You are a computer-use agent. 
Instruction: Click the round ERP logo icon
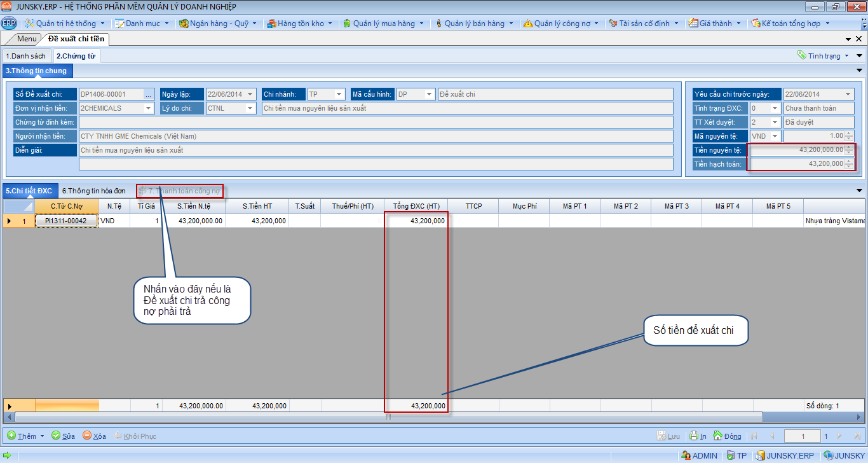pyautogui.click(x=9, y=24)
